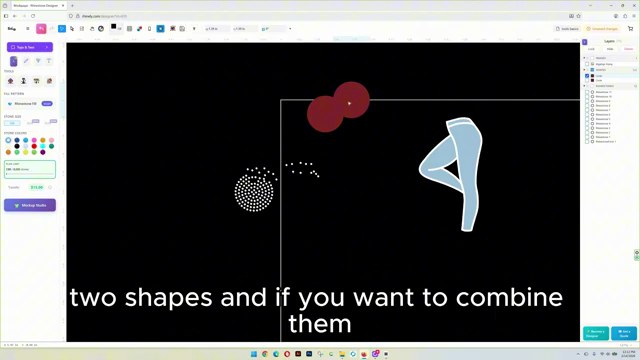The height and width of the screenshot is (360, 640).
Task: Click the dark globe circle toolbar icon
Action: pos(101,29)
